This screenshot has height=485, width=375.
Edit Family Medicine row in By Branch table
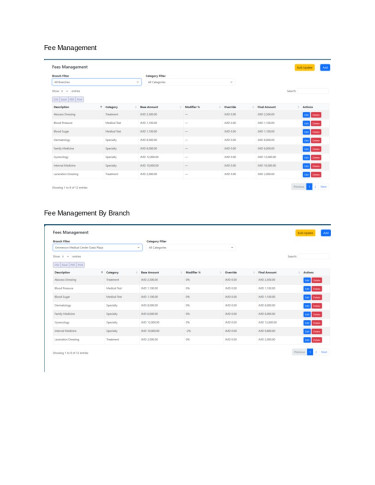click(307, 314)
